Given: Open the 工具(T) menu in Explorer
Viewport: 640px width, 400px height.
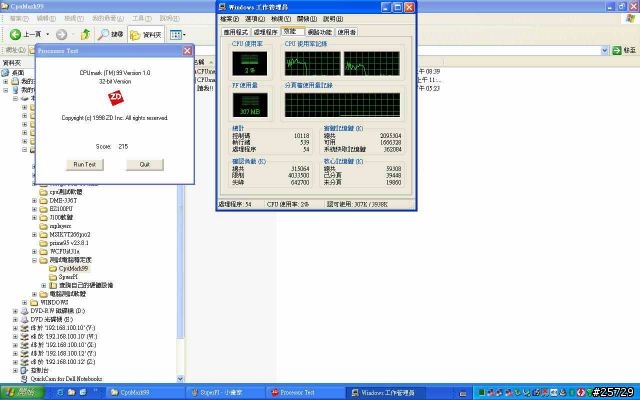Looking at the screenshot, I should tap(141, 19).
